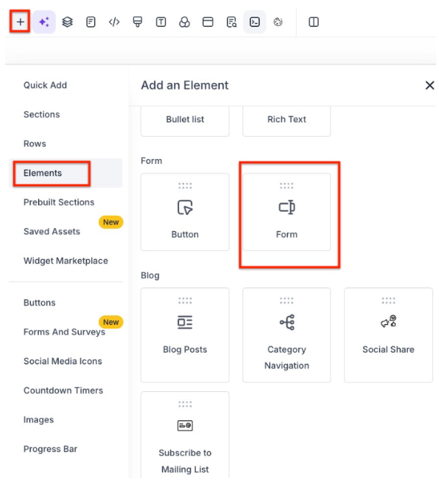
Task: Open the overlapping circles toolbar icon
Action: [185, 22]
